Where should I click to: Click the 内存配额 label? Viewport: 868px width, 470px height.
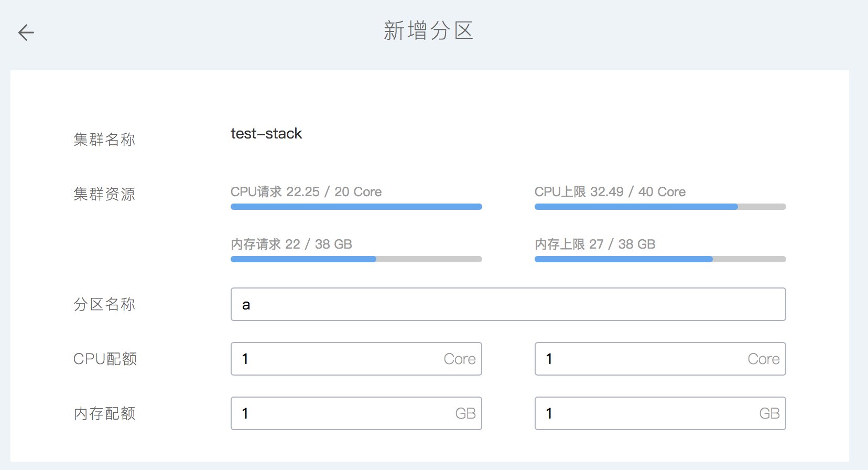pos(104,413)
